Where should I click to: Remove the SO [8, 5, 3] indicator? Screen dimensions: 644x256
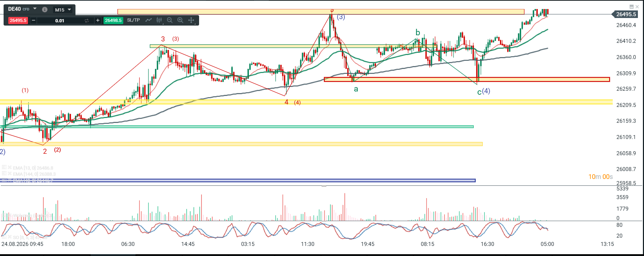(10, 237)
